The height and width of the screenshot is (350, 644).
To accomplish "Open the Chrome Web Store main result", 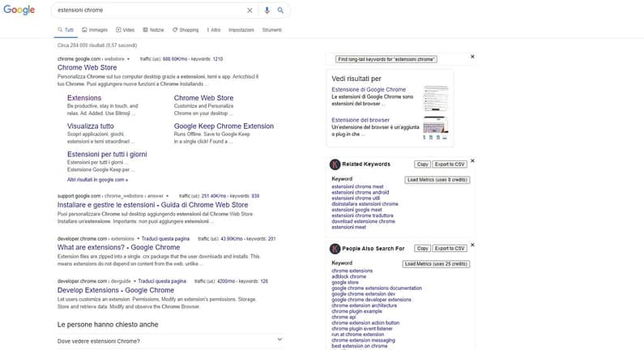I will point(87,68).
